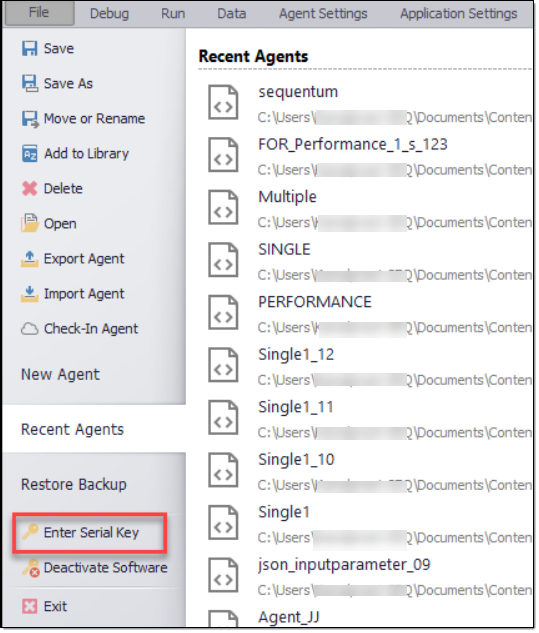Click the Enter Serial Key key icon
Viewport: 539px width, 633px height.
point(30,532)
